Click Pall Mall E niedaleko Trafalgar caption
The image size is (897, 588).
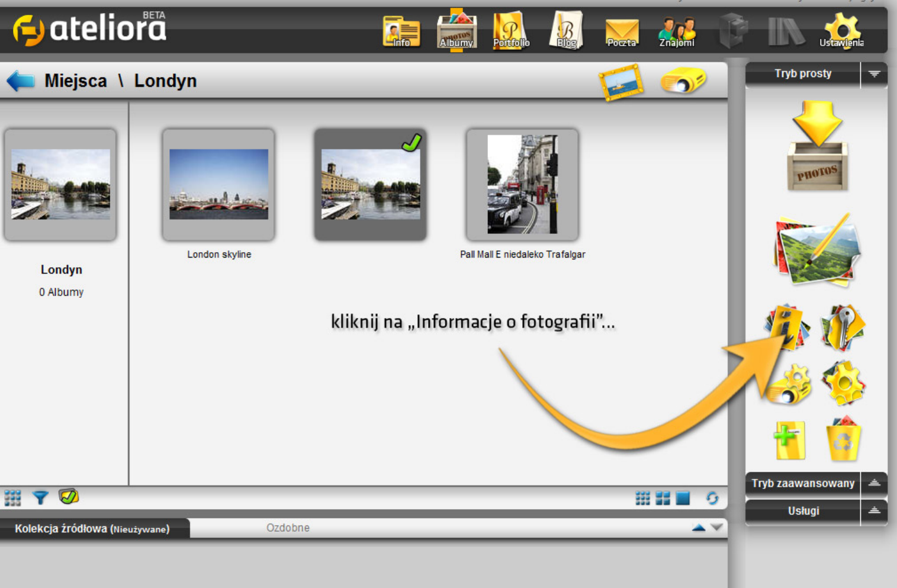(x=523, y=255)
